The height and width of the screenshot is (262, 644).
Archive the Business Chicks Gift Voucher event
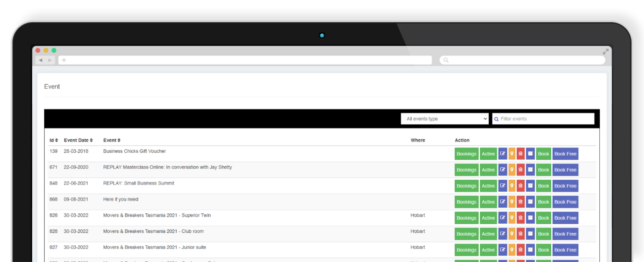point(530,154)
